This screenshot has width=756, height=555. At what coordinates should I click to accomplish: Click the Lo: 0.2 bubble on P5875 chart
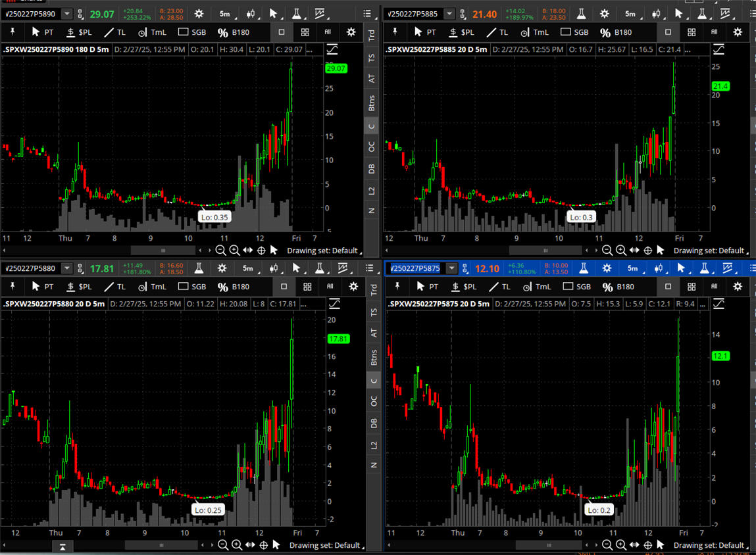[x=599, y=510]
